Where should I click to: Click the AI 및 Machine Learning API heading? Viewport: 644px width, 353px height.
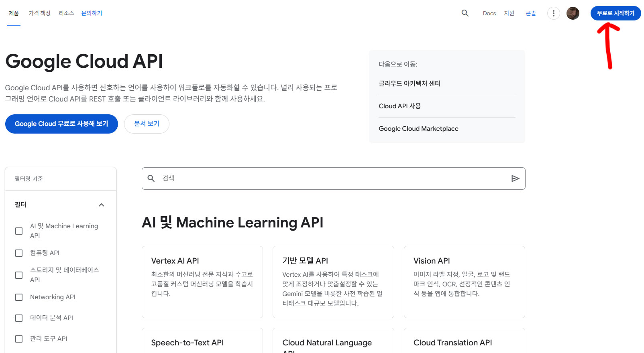point(232,222)
